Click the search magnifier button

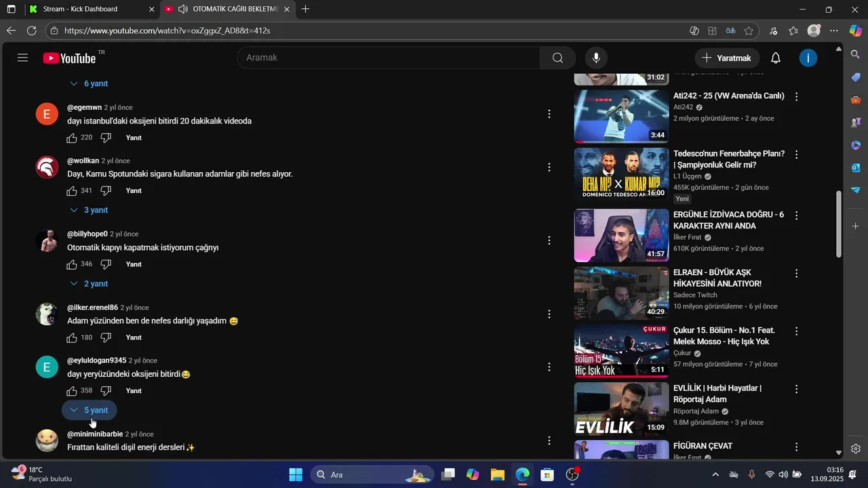[x=558, y=58]
